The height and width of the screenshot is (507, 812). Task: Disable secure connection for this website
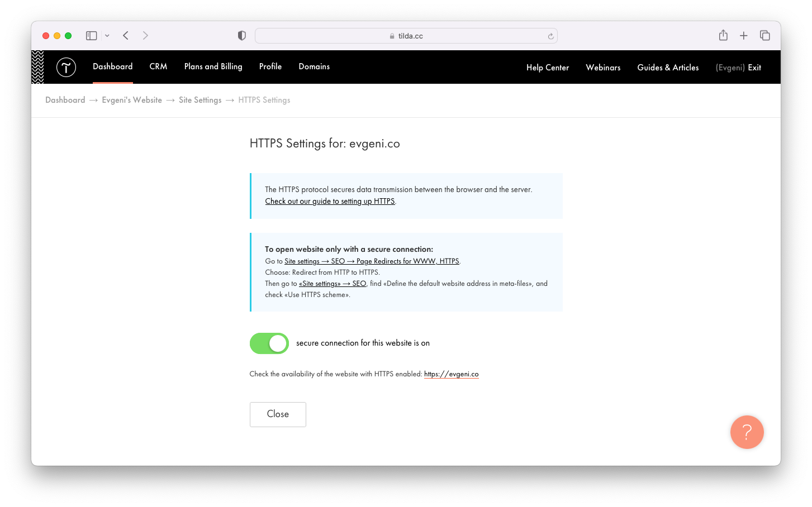pyautogui.click(x=269, y=343)
